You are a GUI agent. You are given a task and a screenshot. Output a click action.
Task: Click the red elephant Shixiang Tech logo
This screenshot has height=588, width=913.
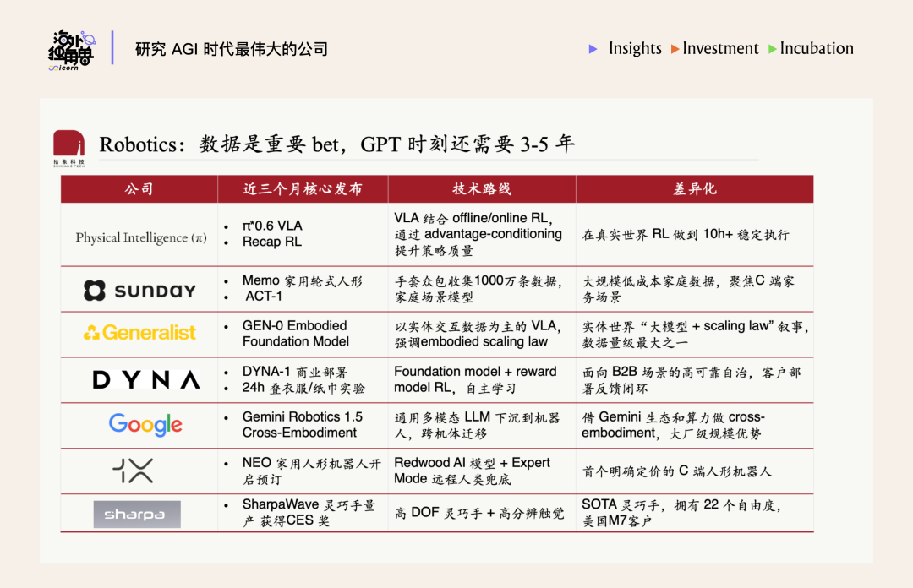68,146
